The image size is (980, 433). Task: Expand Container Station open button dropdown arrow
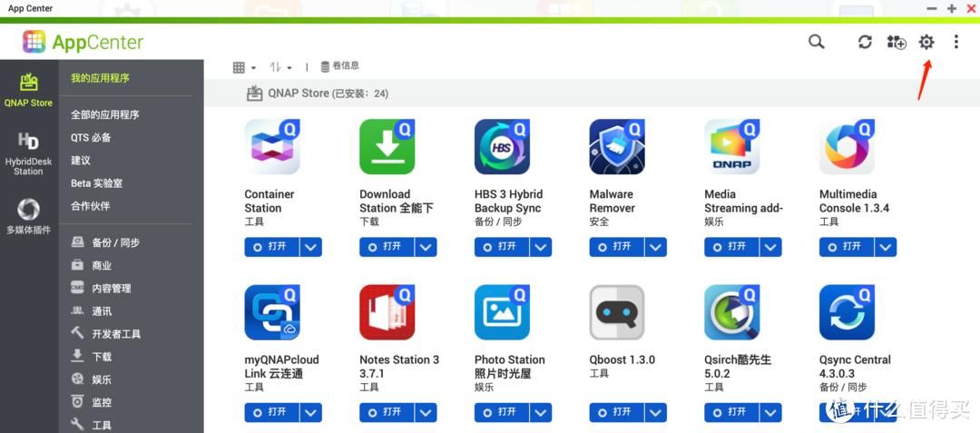click(x=310, y=247)
